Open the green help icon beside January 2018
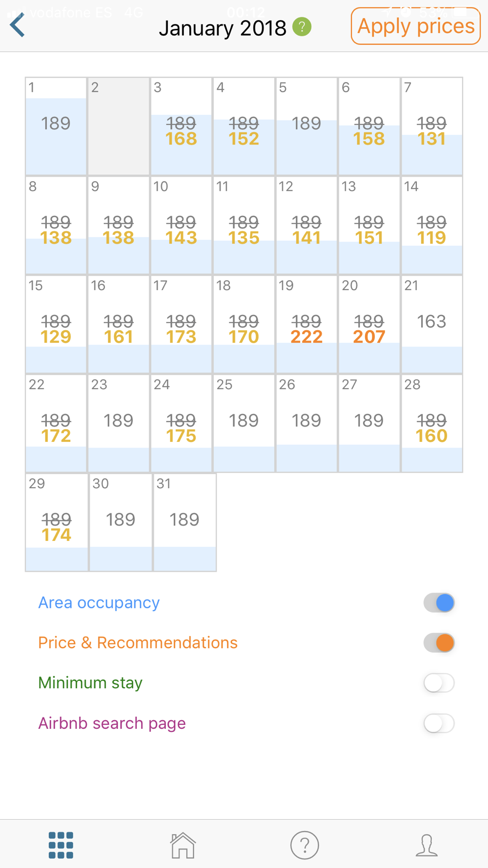This screenshot has height=868, width=488. (302, 27)
